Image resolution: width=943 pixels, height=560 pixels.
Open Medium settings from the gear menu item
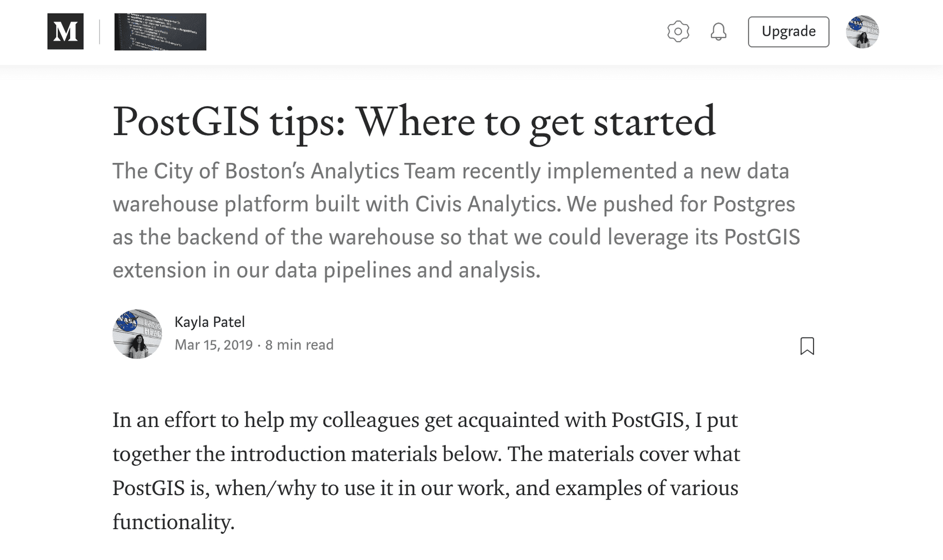tap(678, 31)
